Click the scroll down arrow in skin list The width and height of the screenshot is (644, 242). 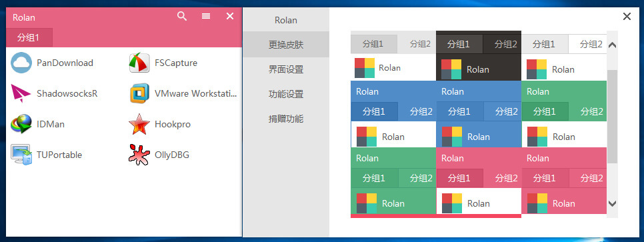coord(612,203)
